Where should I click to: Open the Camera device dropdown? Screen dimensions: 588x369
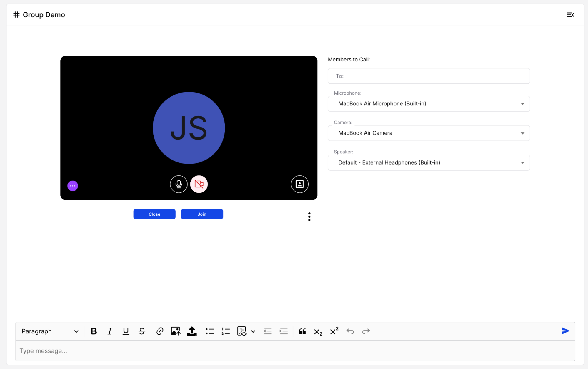tap(429, 133)
